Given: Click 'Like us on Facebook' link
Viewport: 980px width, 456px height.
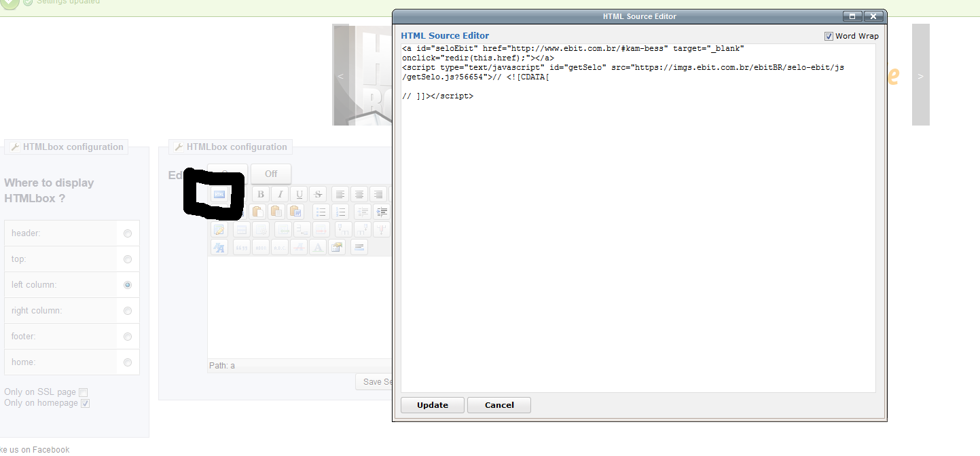Looking at the screenshot, I should (35, 449).
